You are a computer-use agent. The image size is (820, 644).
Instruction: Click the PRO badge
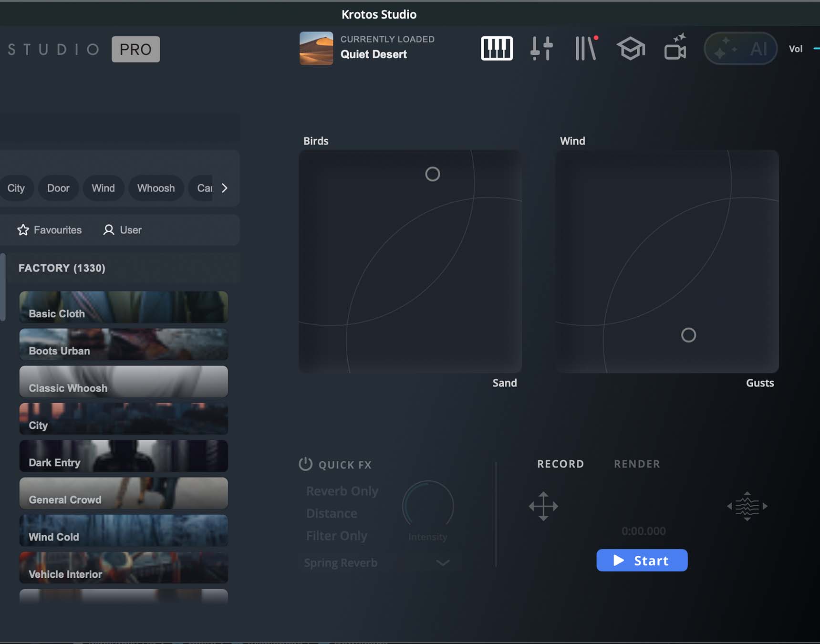[x=135, y=49]
